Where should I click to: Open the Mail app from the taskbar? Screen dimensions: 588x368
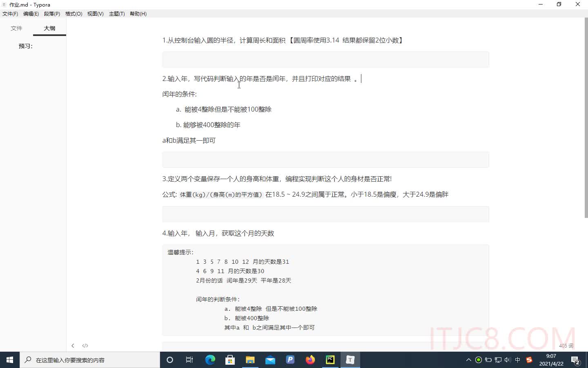tap(270, 360)
